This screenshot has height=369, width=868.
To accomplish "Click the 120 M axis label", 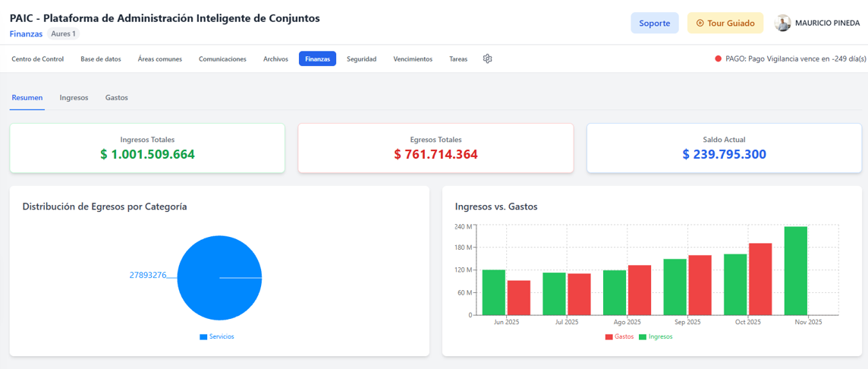I will pyautogui.click(x=464, y=270).
